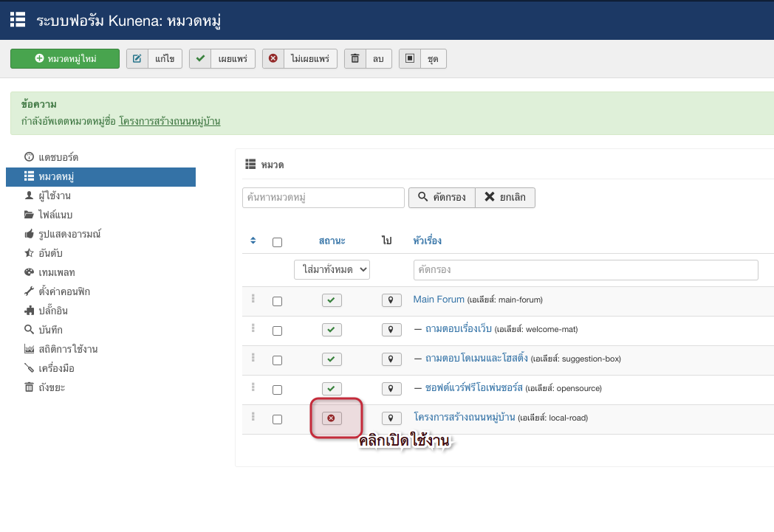Click the ค้นหาหมวดหมู่ search input field

pos(323,198)
